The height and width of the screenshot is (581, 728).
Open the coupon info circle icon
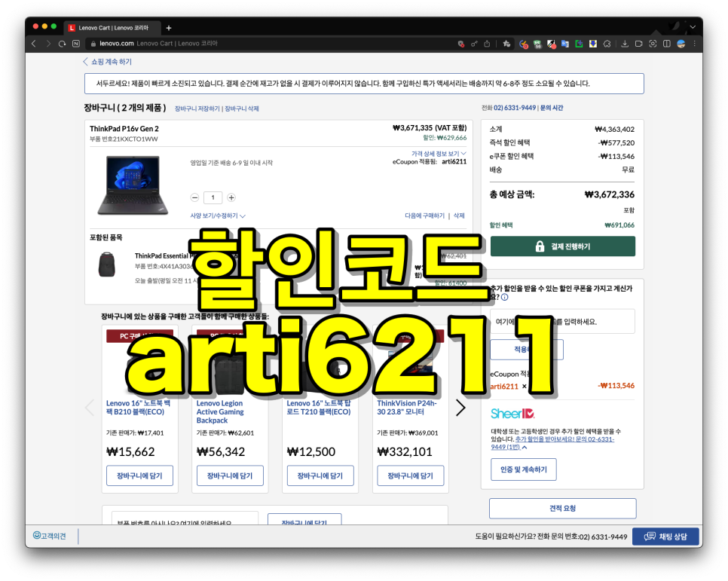click(x=505, y=297)
